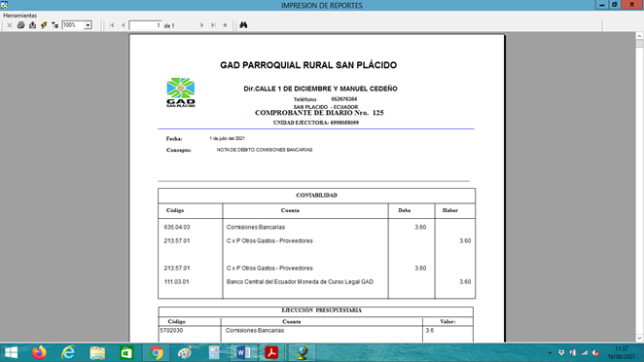This screenshot has width=644, height=362.
Task: Open the Herramientas menu
Action: pos(20,16)
